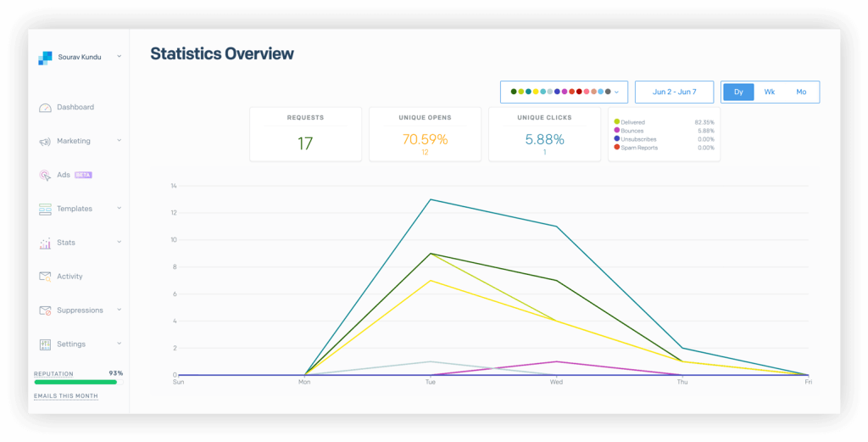Image resolution: width=868 pixels, height=442 pixels.
Task: Expand the Settings submenu chevron
Action: [119, 344]
